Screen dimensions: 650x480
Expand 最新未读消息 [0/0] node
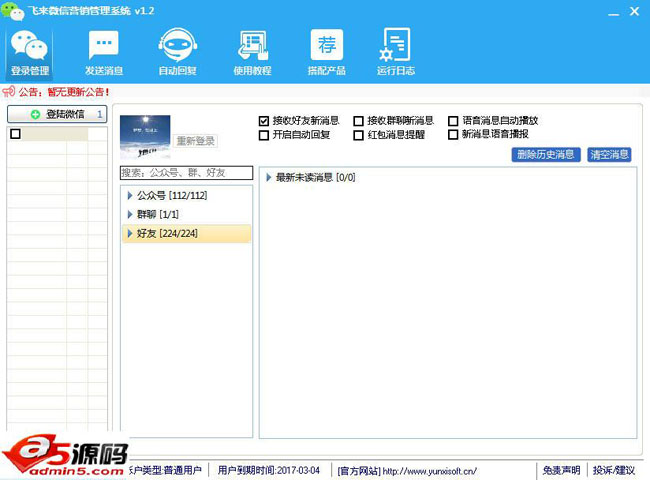[269, 177]
